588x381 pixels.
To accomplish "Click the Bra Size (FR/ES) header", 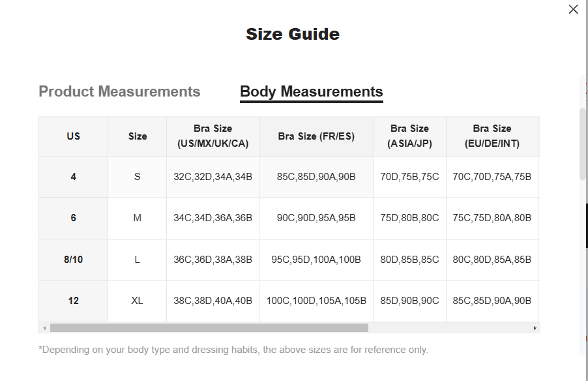I will click(x=316, y=136).
